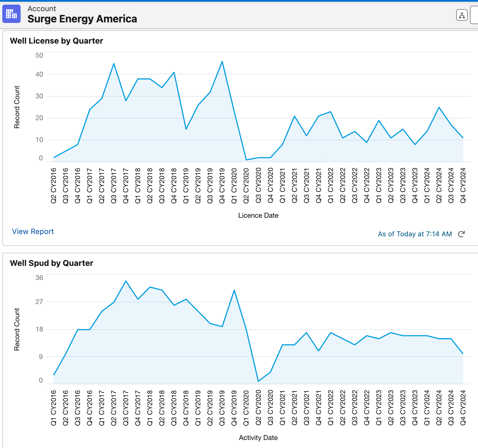Click the Well License by Quarter chart title

(x=56, y=41)
